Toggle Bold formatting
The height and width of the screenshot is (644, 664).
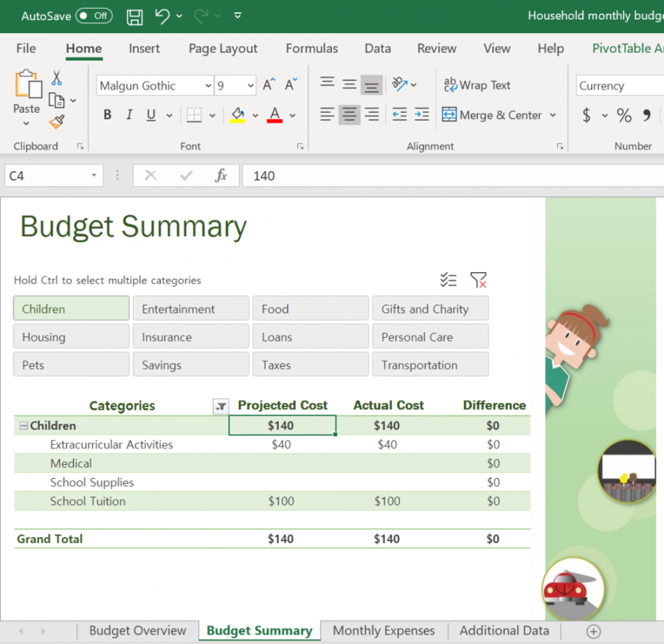click(x=108, y=115)
